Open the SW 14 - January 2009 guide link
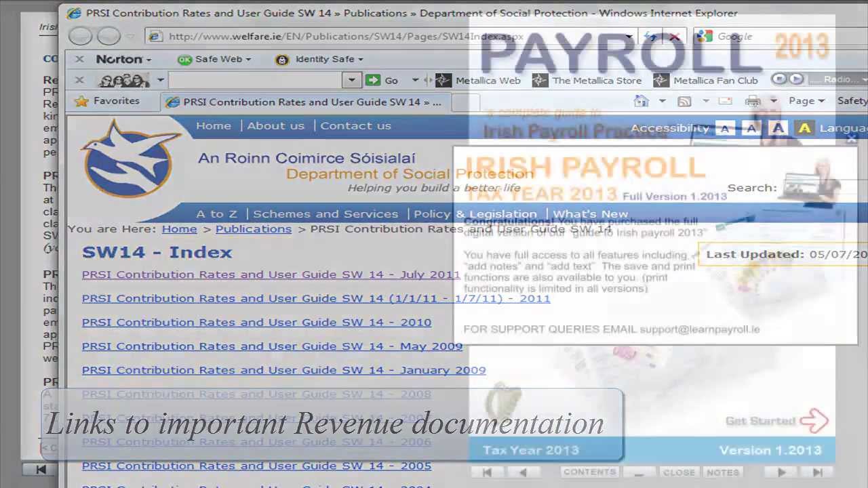The image size is (868, 488). (x=283, y=370)
